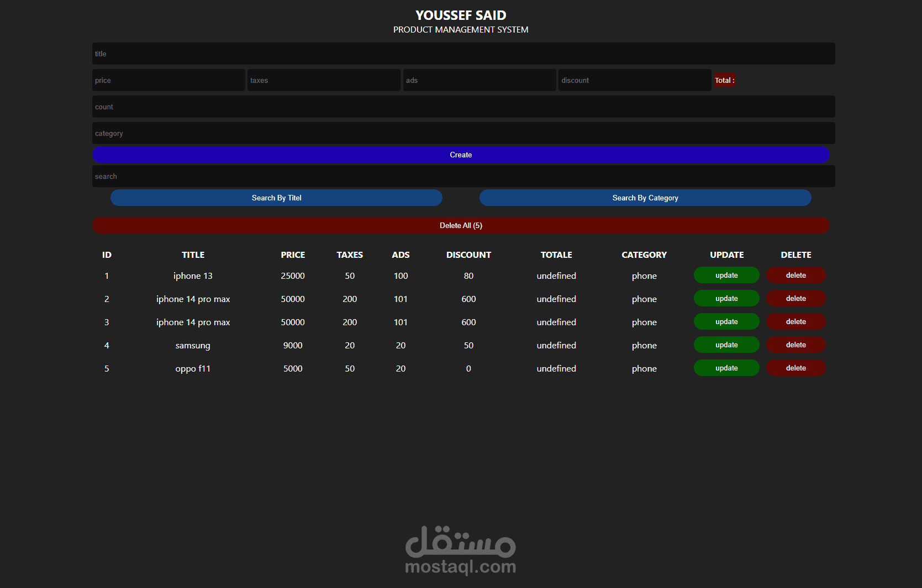922x588 pixels.
Task: Click delete for product ID 3
Action: click(795, 321)
